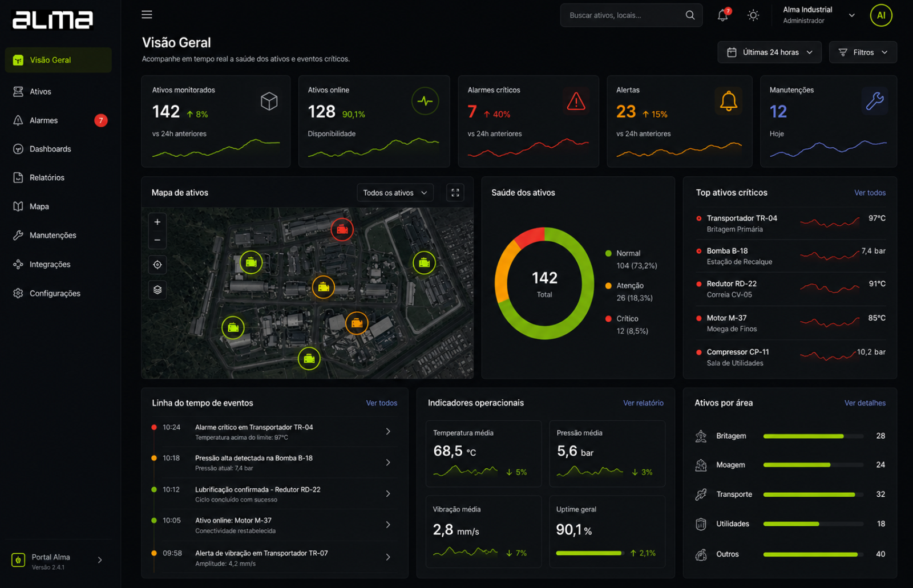Click the Britagem area icon

[x=701, y=436]
